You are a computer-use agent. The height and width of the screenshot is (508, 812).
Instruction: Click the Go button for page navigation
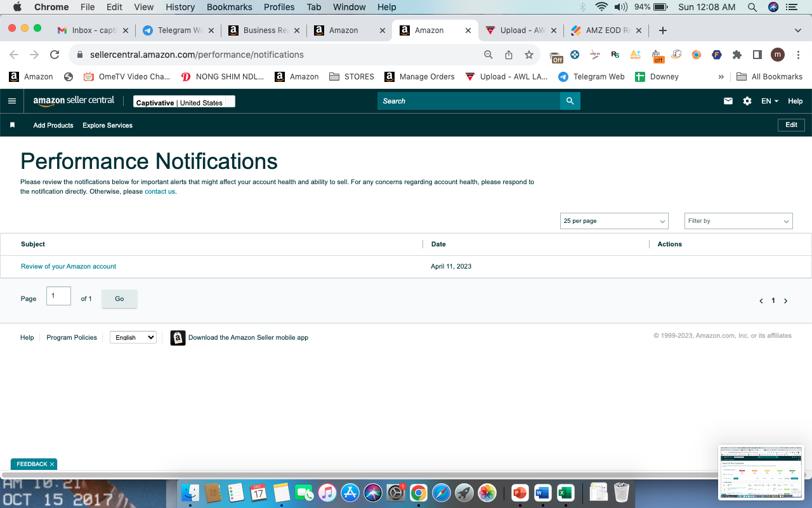click(x=119, y=299)
